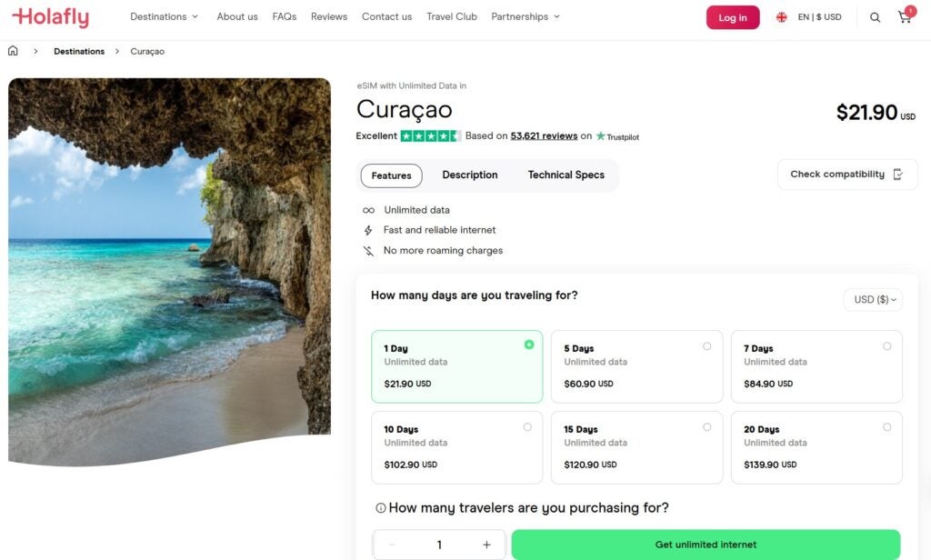This screenshot has height=560, width=931.
Task: Open the 53,621 reviews link
Action: tap(544, 136)
